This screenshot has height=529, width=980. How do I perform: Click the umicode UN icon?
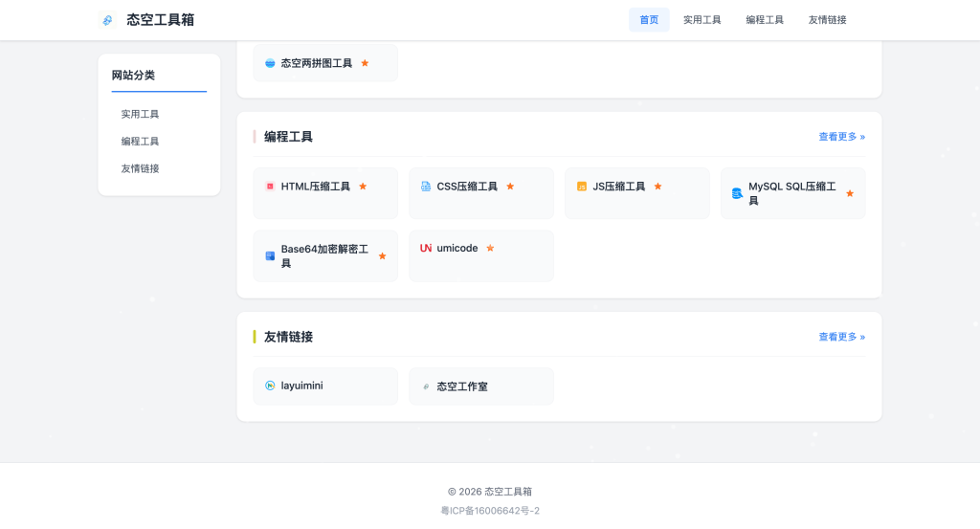[426, 248]
